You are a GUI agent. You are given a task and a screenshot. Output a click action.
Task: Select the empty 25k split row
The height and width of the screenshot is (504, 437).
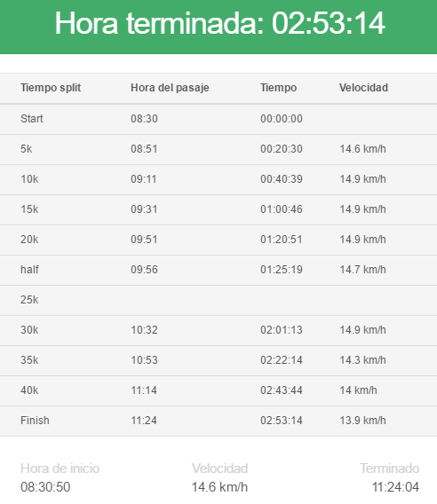coord(218,300)
